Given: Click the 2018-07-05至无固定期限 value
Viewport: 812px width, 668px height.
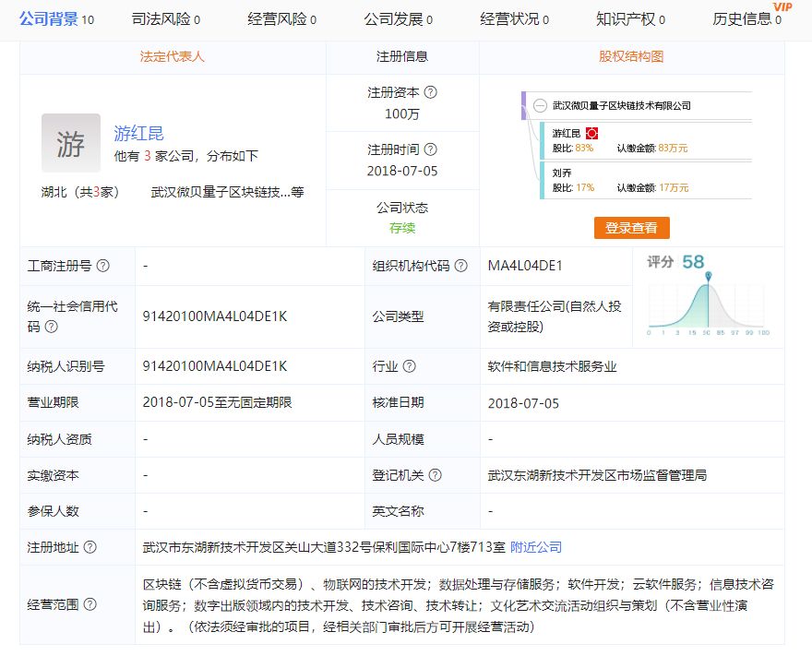Looking at the screenshot, I should tap(217, 402).
